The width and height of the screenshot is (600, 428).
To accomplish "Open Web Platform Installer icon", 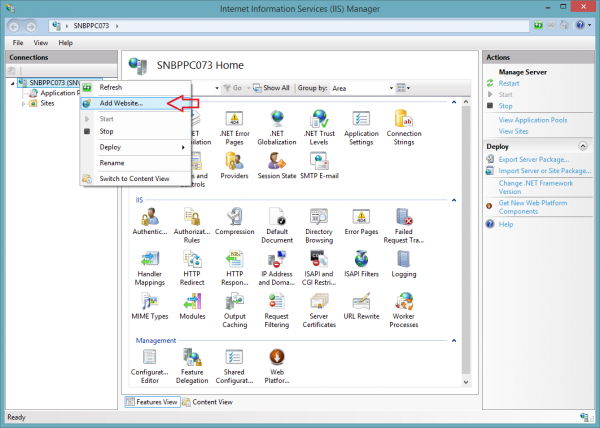I will coord(277,366).
